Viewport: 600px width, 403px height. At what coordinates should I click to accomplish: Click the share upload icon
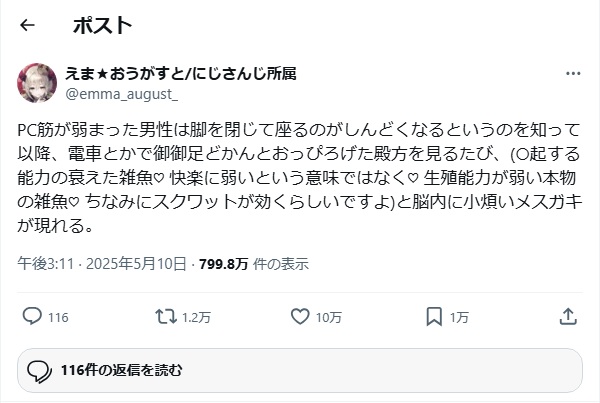tap(567, 317)
